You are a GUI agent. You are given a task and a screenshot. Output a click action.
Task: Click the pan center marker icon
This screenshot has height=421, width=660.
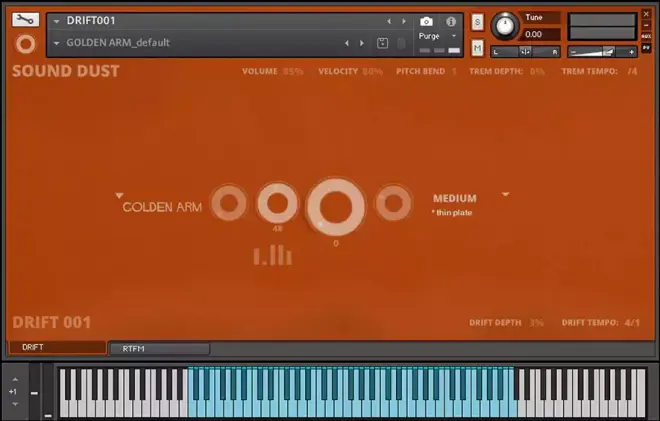pos(525,52)
